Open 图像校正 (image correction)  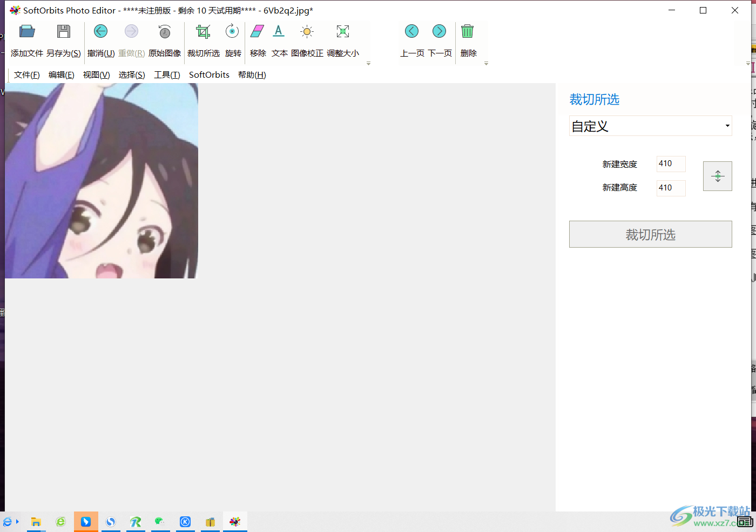click(x=307, y=31)
